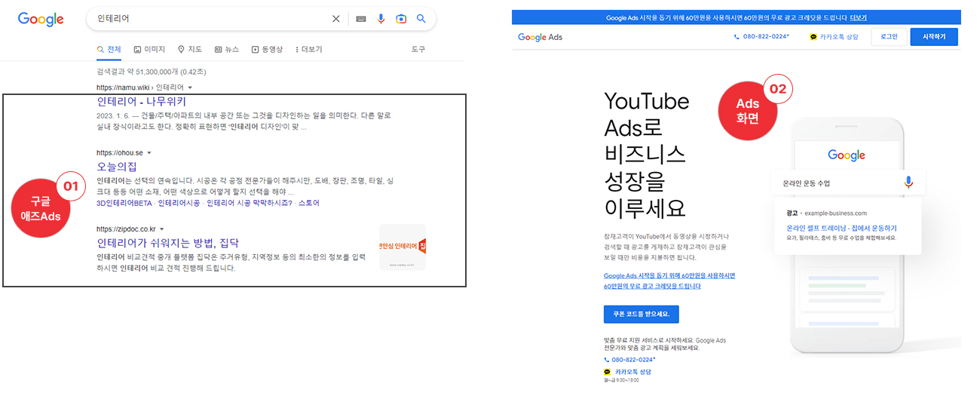
Task: Click the phone icon beside header 080-822-0224
Action: 737,37
